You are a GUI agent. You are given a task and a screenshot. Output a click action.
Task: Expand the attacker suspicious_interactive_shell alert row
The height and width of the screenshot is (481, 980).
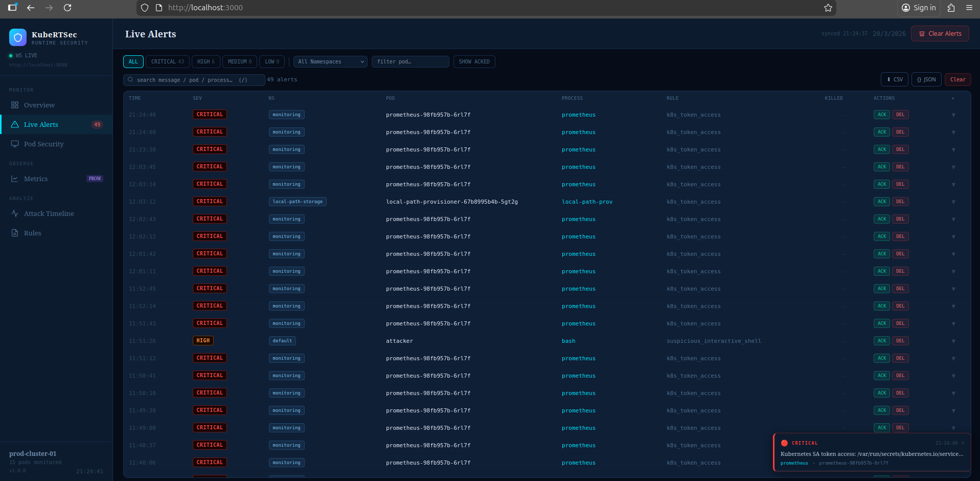pyautogui.click(x=953, y=341)
